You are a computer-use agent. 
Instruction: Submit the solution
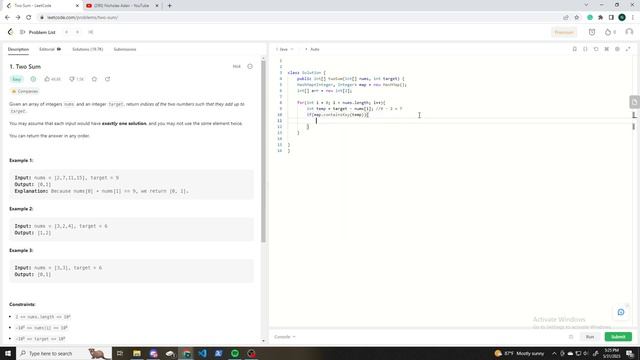618,337
